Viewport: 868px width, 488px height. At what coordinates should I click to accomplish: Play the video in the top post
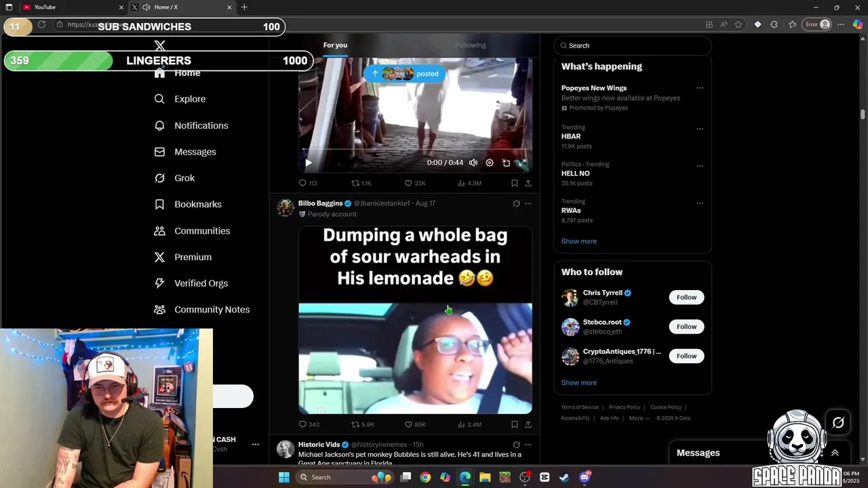(x=309, y=163)
